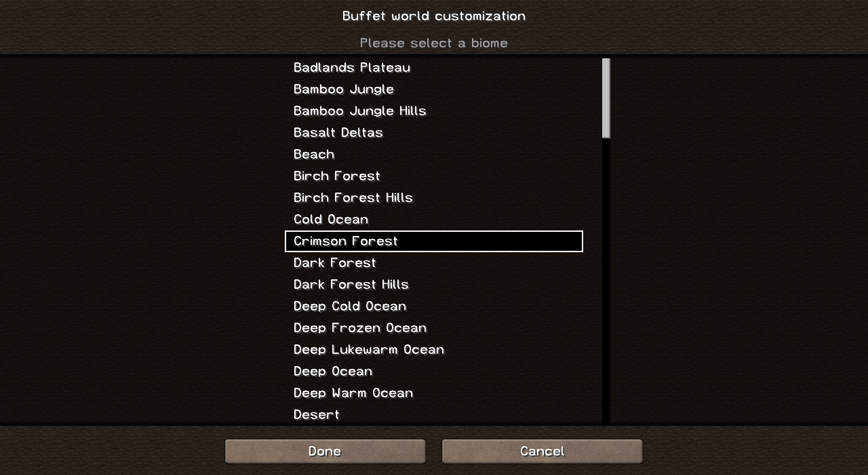Viewport: 868px width, 475px height.
Task: Pick Deep Warm Ocean biome entry
Action: pos(353,393)
